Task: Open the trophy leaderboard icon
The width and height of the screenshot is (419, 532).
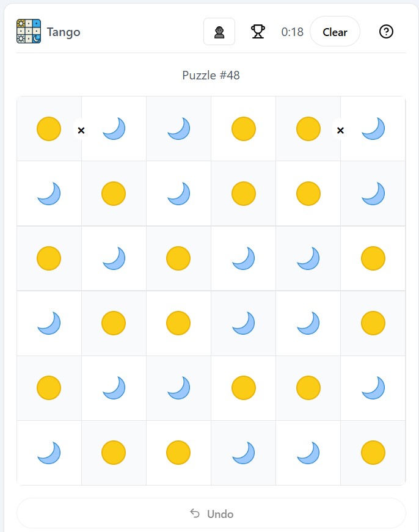Action: [x=258, y=32]
